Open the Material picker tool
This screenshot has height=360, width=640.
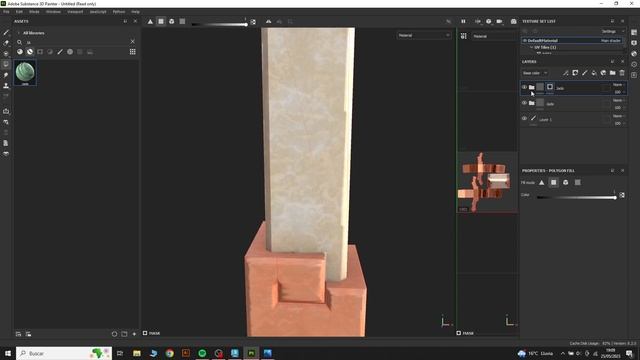click(6, 96)
